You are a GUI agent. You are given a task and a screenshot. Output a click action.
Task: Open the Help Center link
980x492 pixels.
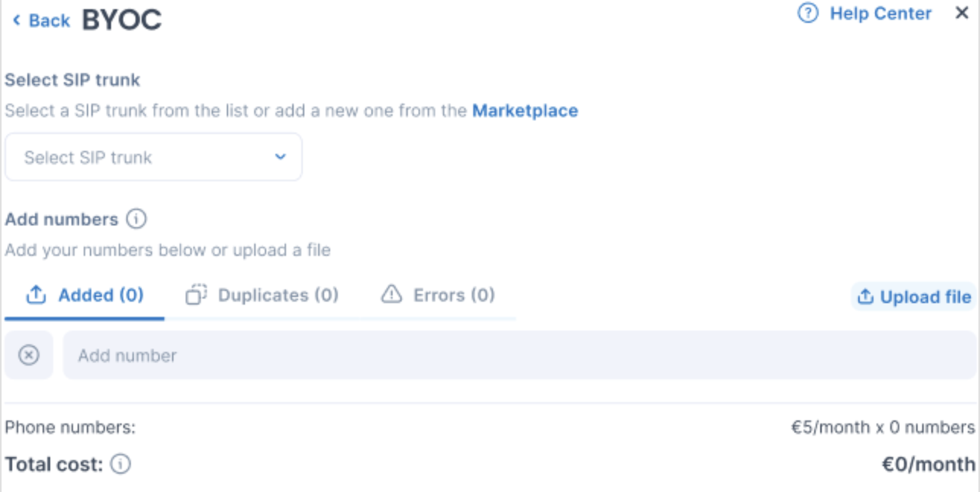[x=880, y=14]
